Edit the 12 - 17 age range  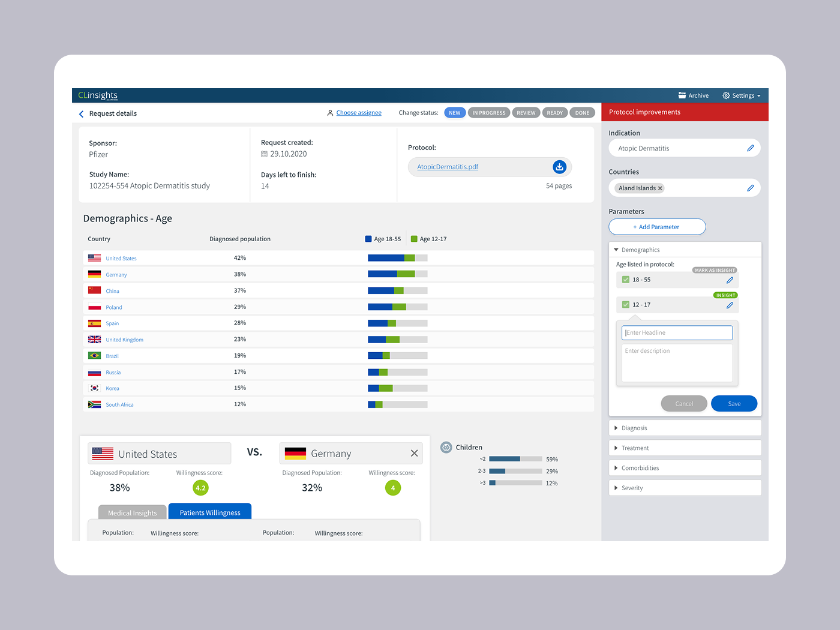tap(730, 305)
